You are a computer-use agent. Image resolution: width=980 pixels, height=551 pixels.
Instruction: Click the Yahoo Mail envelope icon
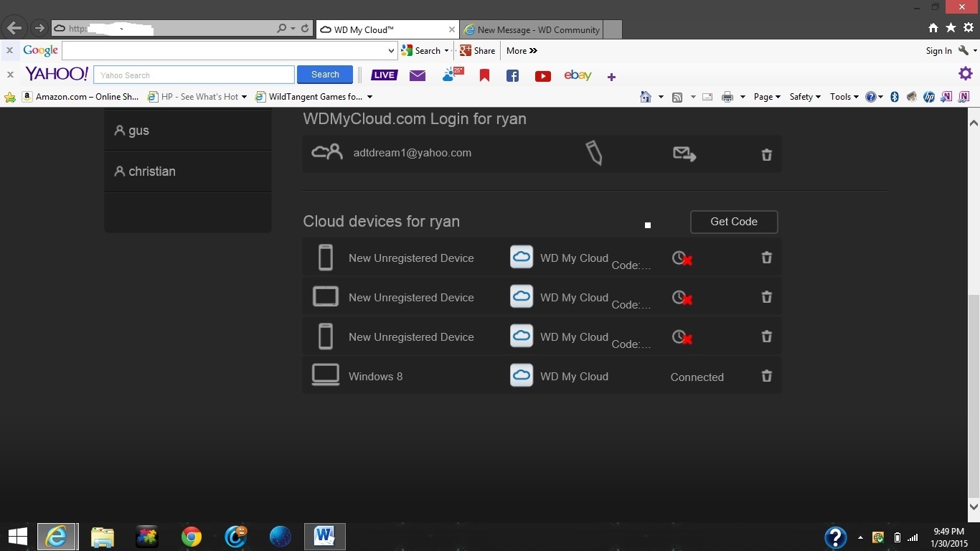pyautogui.click(x=418, y=75)
